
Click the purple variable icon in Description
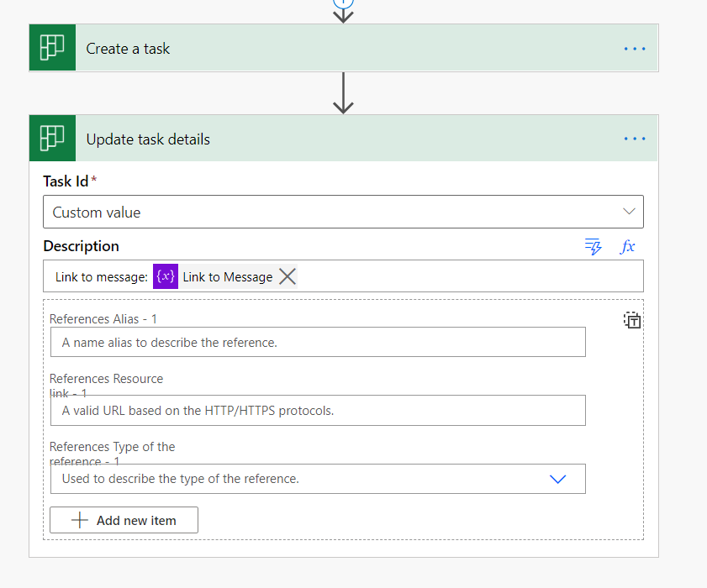coord(166,276)
